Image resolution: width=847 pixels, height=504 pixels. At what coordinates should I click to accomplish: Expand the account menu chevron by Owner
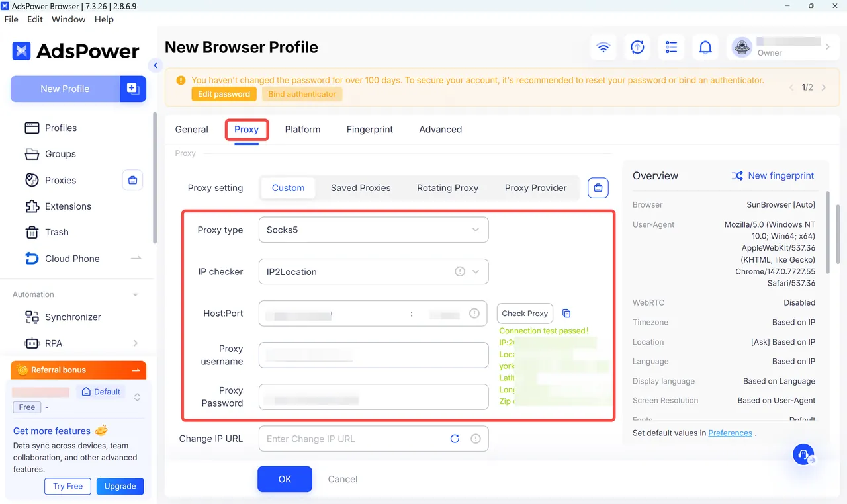point(827,47)
